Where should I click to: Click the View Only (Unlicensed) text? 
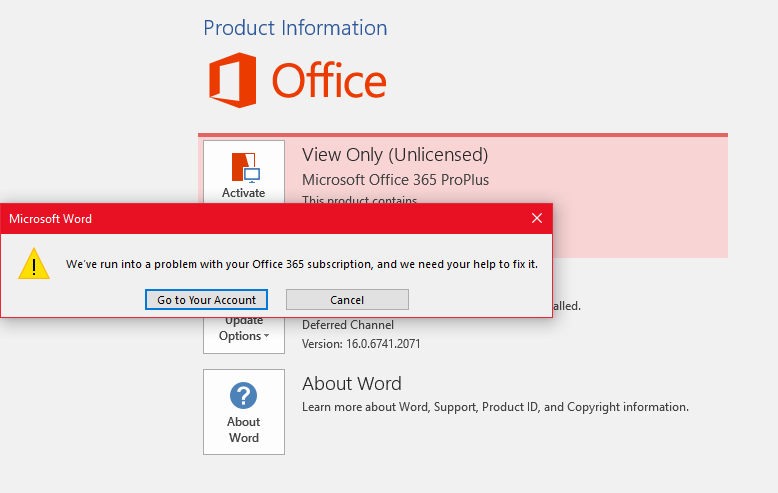(x=395, y=155)
